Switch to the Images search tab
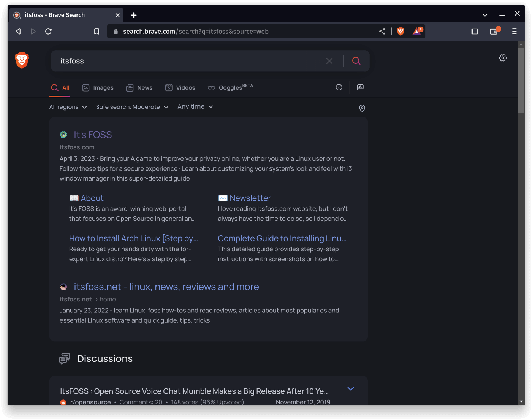 coord(98,87)
